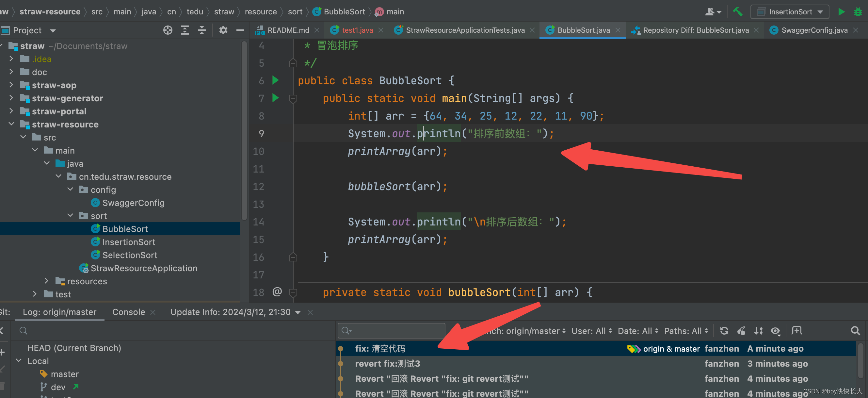The image size is (868, 398).
Task: Open SwaggerConfig class in tree
Action: tap(134, 203)
